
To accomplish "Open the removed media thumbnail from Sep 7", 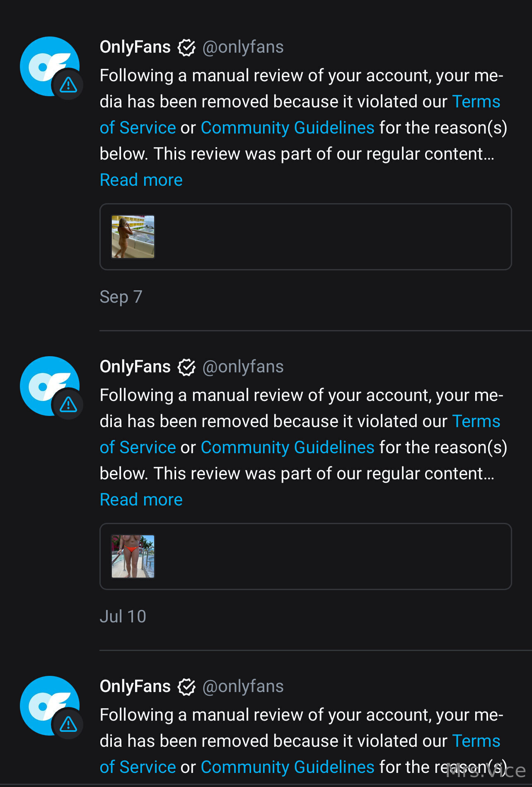I will [133, 237].
